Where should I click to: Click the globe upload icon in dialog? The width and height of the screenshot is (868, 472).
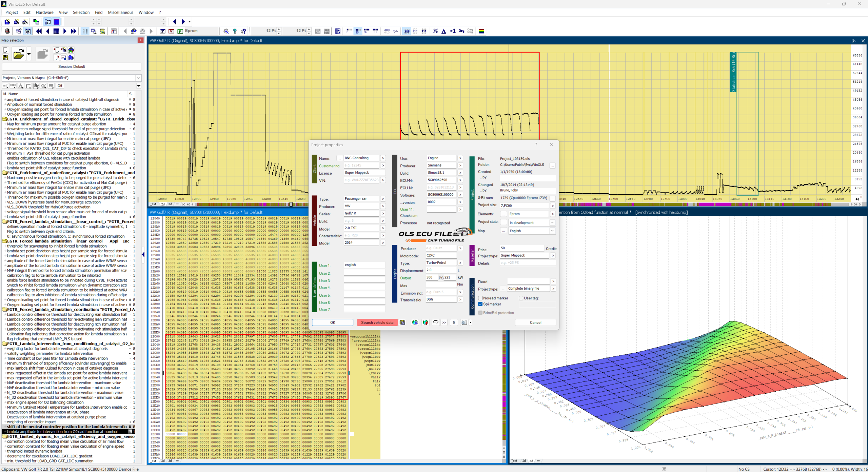pos(426,322)
